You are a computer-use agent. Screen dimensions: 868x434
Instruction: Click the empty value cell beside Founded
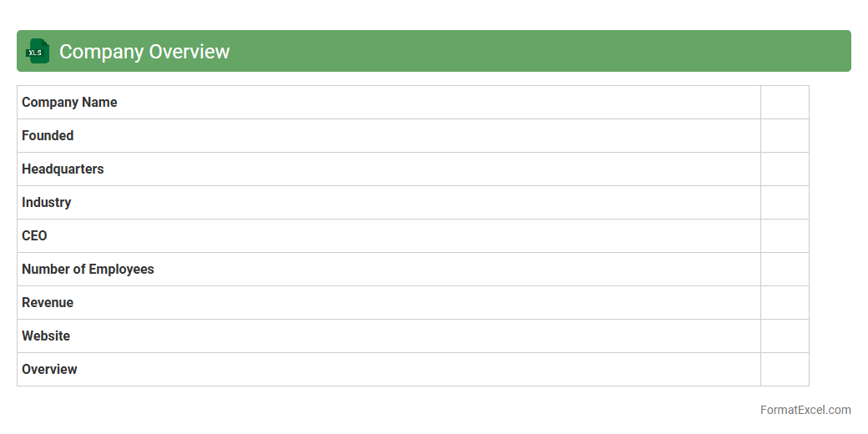[785, 136]
